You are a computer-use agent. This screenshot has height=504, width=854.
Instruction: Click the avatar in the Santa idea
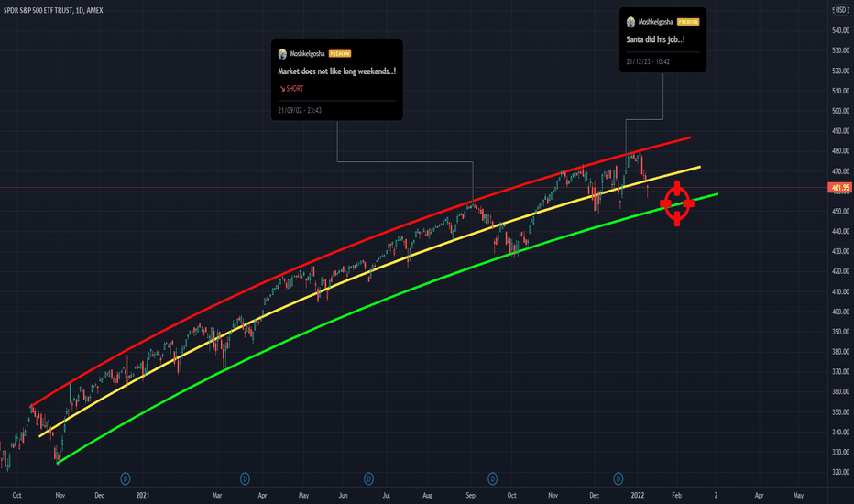pyautogui.click(x=630, y=22)
